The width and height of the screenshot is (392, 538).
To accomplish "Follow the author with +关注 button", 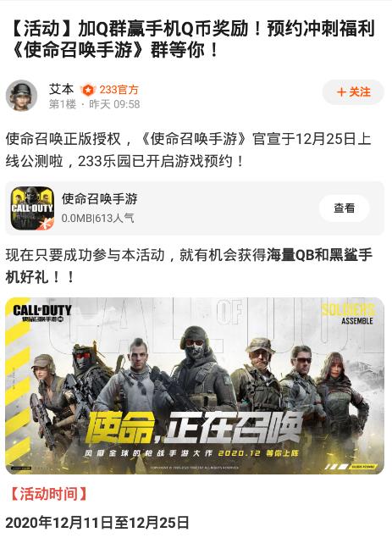I will click(x=353, y=92).
